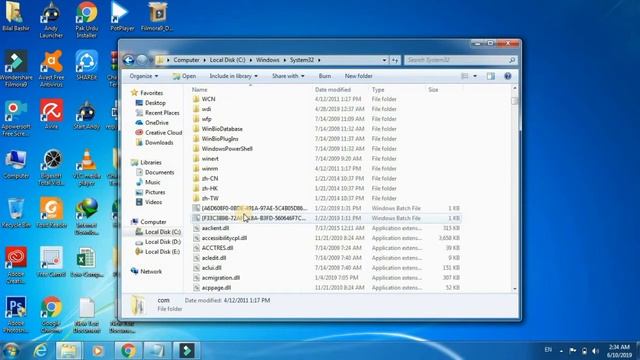Screen dimensions: 640x360
Task: Click Computer in the address breadcrumb
Action: pos(186,60)
